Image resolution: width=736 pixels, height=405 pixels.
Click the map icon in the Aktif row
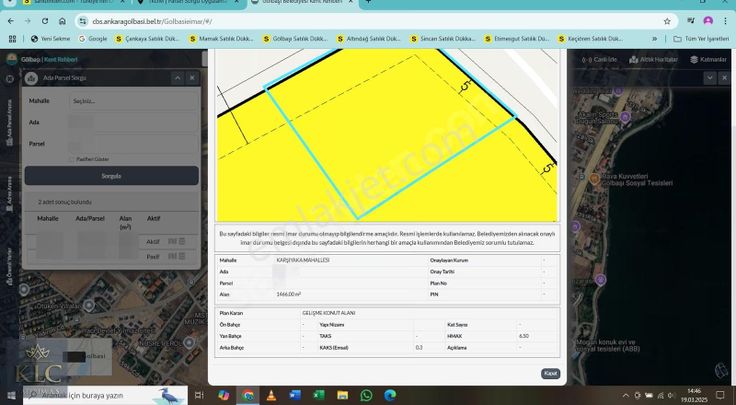tap(172, 241)
